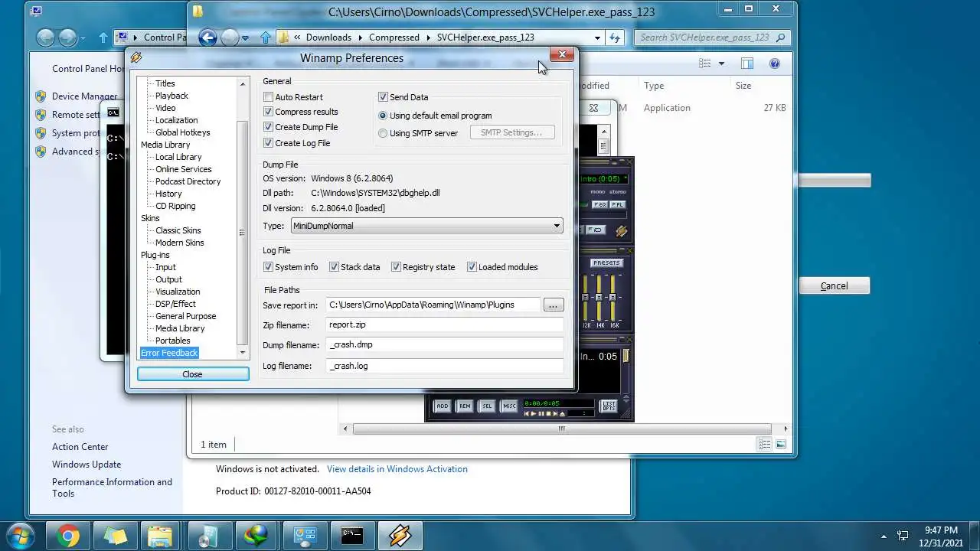Select Using default email program option
The width and height of the screenshot is (980, 551).
(383, 116)
